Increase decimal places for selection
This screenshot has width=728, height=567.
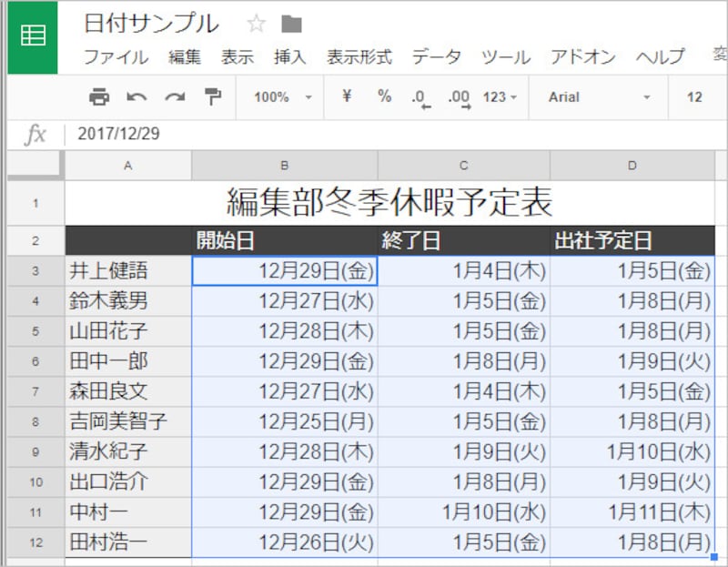point(457,97)
